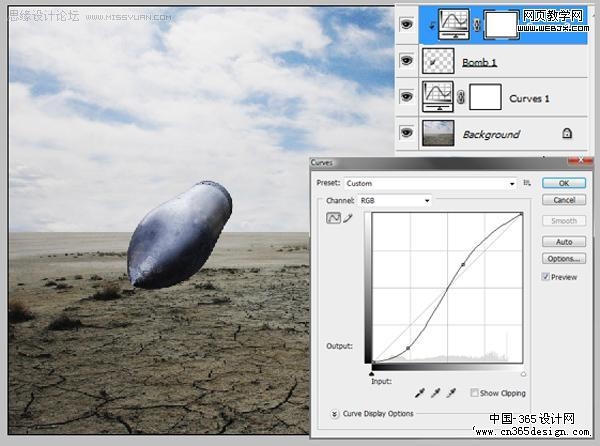Click Cancel in the Curves dialog

(564, 200)
